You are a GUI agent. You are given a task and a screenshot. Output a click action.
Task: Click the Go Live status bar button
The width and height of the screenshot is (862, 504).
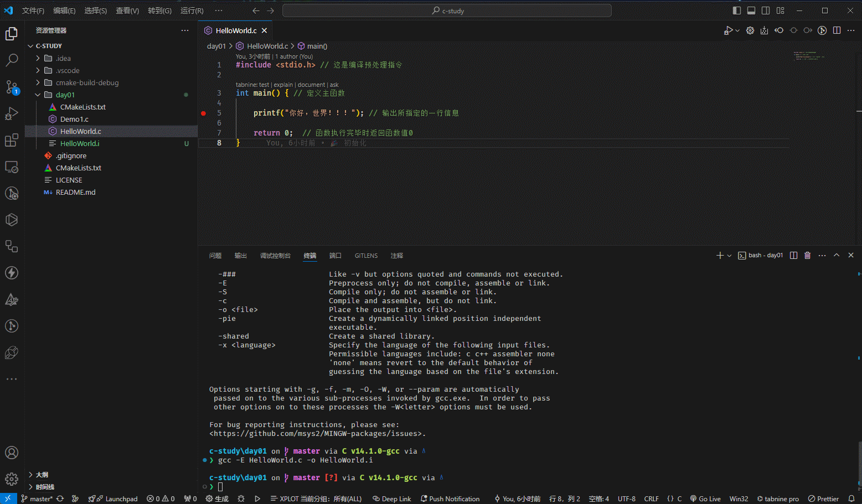click(x=705, y=498)
